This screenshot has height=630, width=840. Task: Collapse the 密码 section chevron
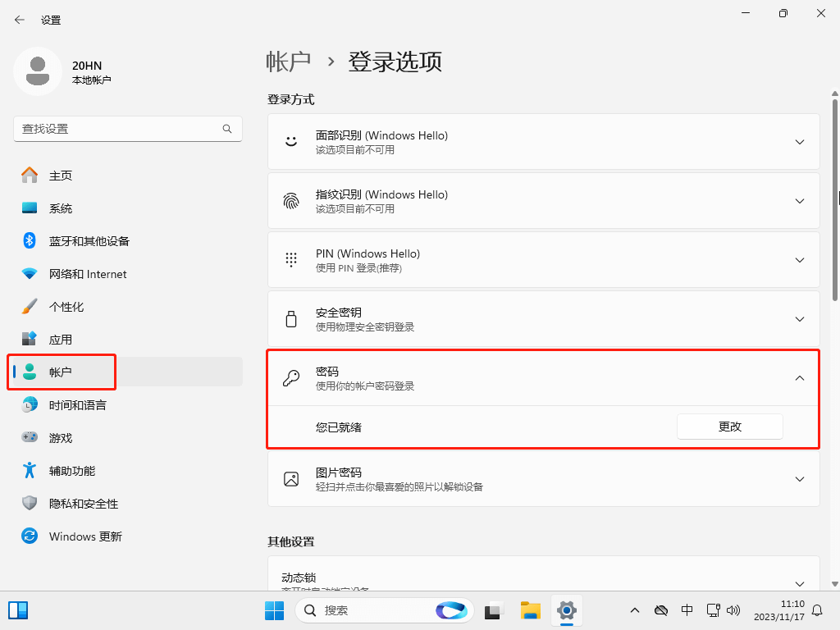[799, 377]
